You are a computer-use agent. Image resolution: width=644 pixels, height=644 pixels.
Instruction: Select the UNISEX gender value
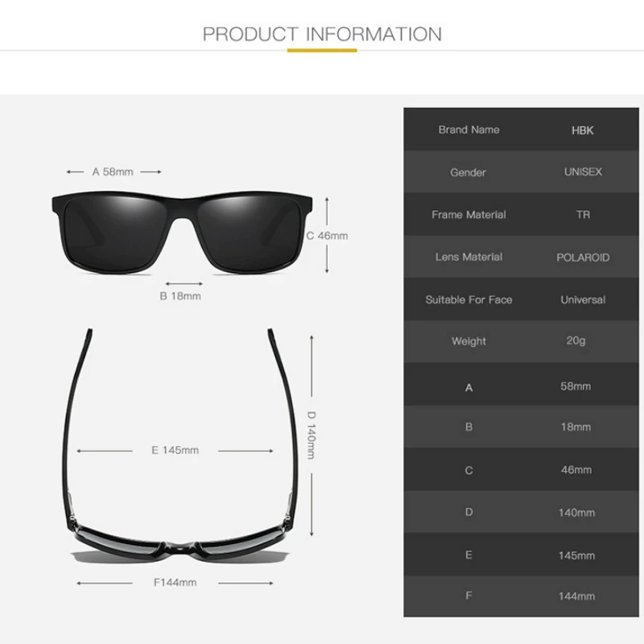(x=583, y=171)
